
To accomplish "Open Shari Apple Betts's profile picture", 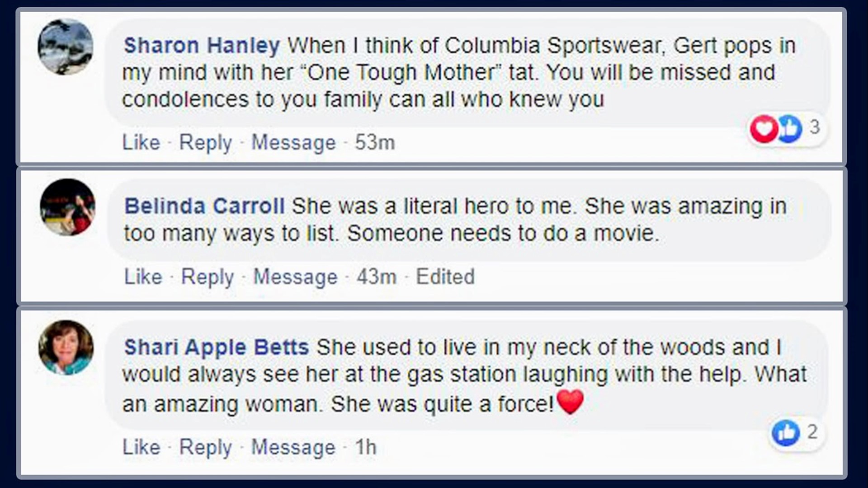I will pos(66,347).
